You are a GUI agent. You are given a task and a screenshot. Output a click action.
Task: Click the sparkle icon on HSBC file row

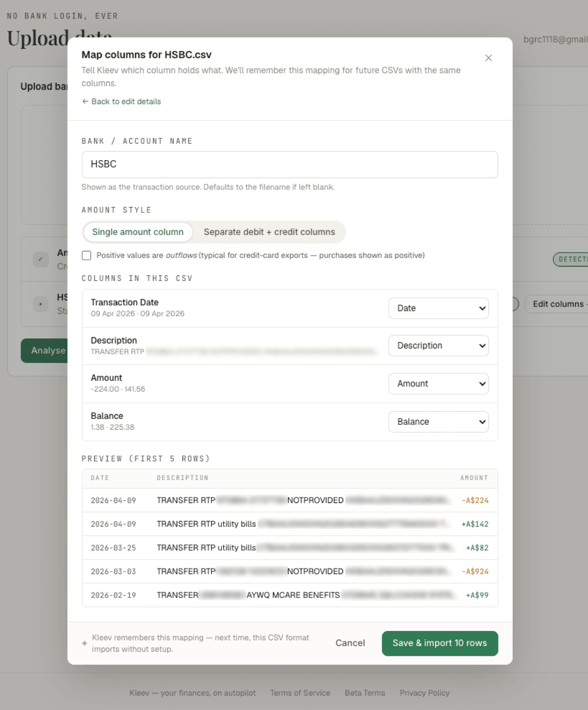40,304
